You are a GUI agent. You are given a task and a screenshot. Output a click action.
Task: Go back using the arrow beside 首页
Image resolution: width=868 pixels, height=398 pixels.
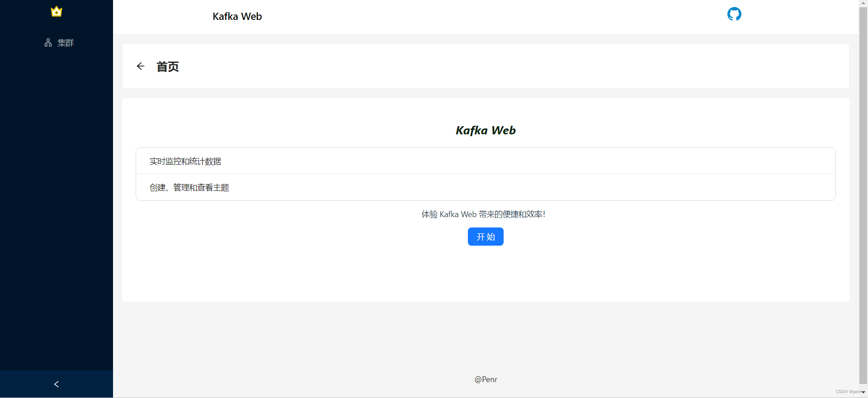141,66
